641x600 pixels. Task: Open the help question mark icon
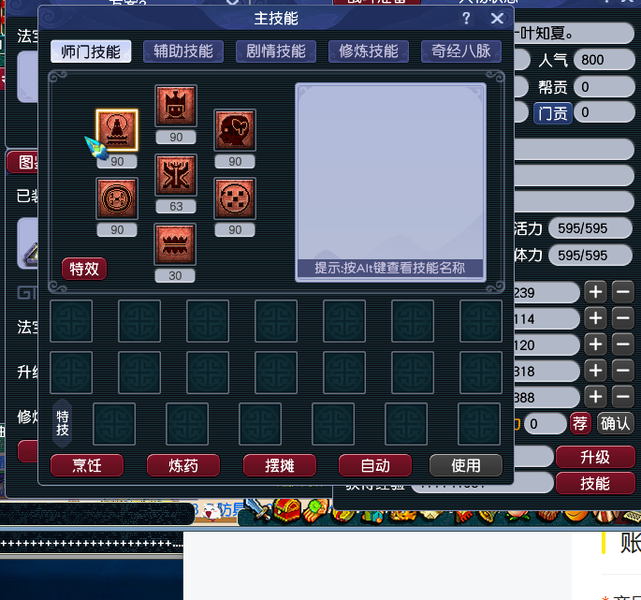pyautogui.click(x=466, y=18)
